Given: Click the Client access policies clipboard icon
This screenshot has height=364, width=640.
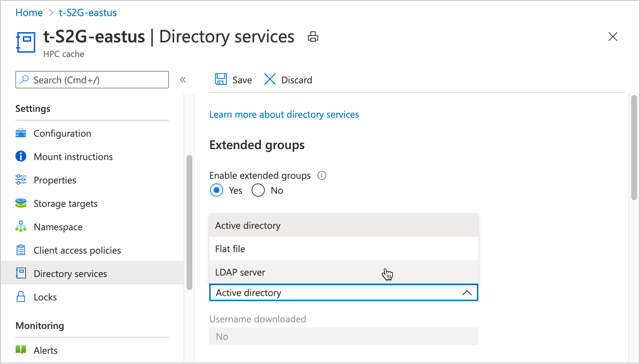Looking at the screenshot, I should click(21, 250).
